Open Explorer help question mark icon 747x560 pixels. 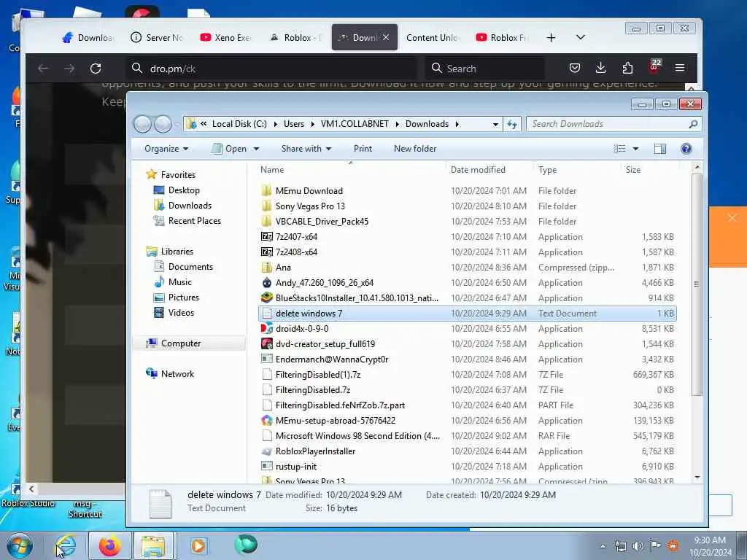coord(686,149)
